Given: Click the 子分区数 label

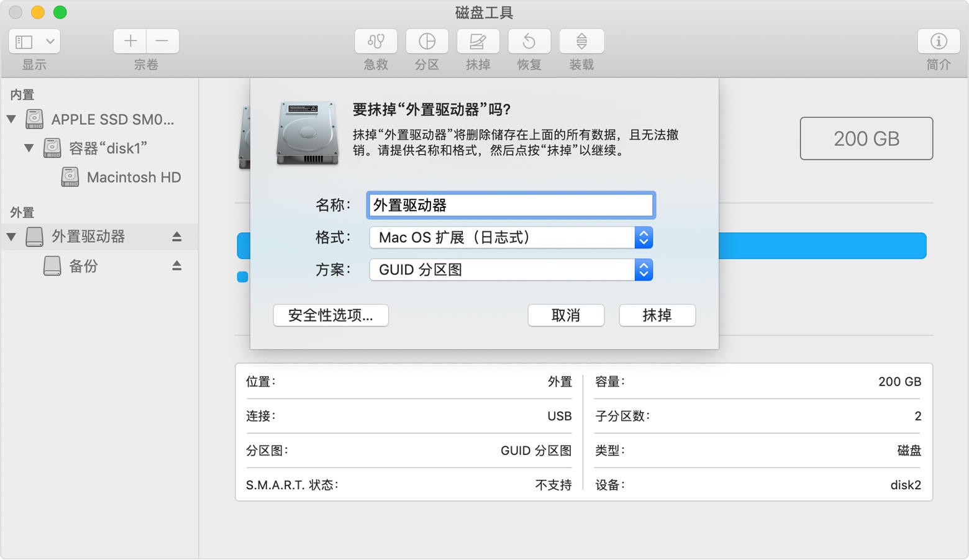Looking at the screenshot, I should point(622,416).
